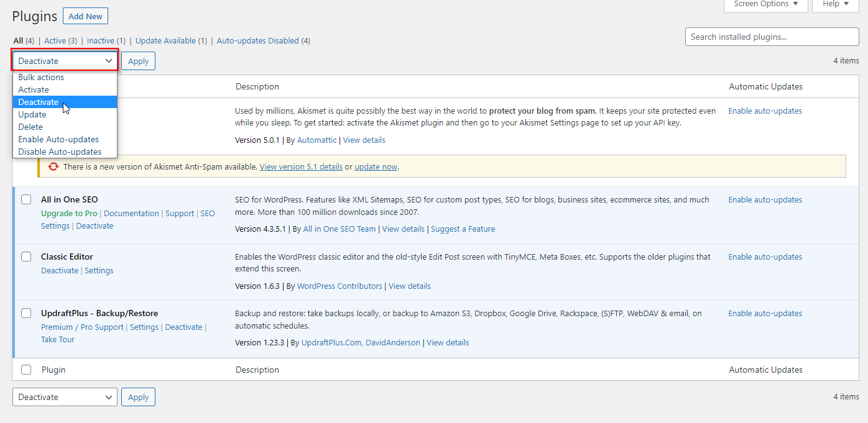The height and width of the screenshot is (423, 868).
Task: Deactivate the All in One SEO plugin
Action: click(95, 226)
